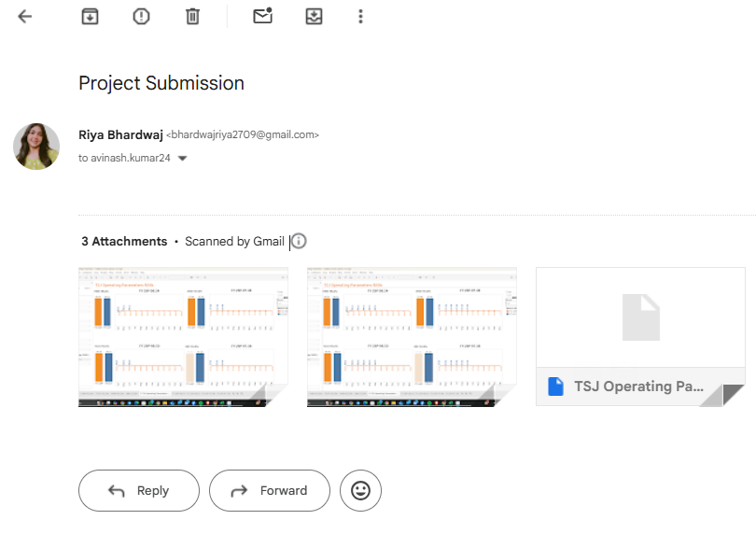756x548 pixels.
Task: Go back using the left arrow
Action: (25, 17)
